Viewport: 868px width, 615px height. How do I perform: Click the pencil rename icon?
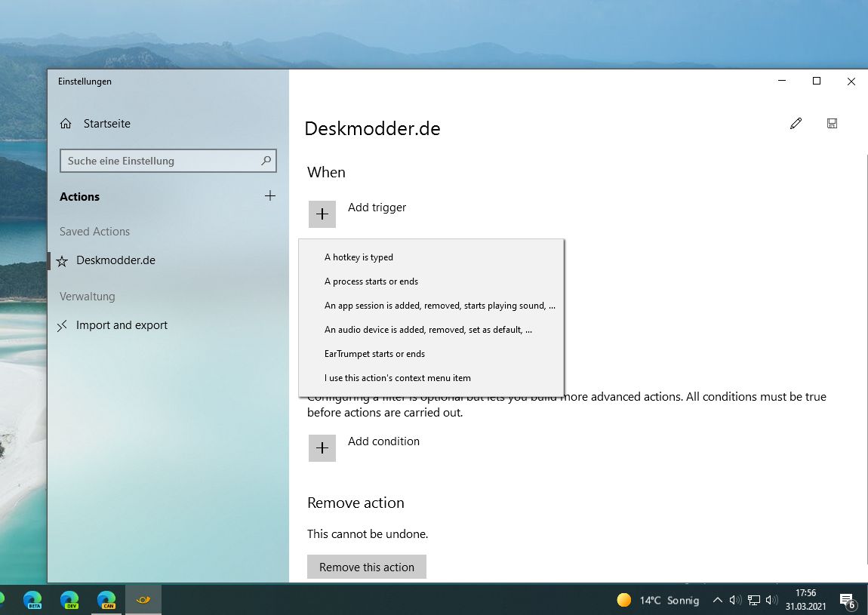796,124
